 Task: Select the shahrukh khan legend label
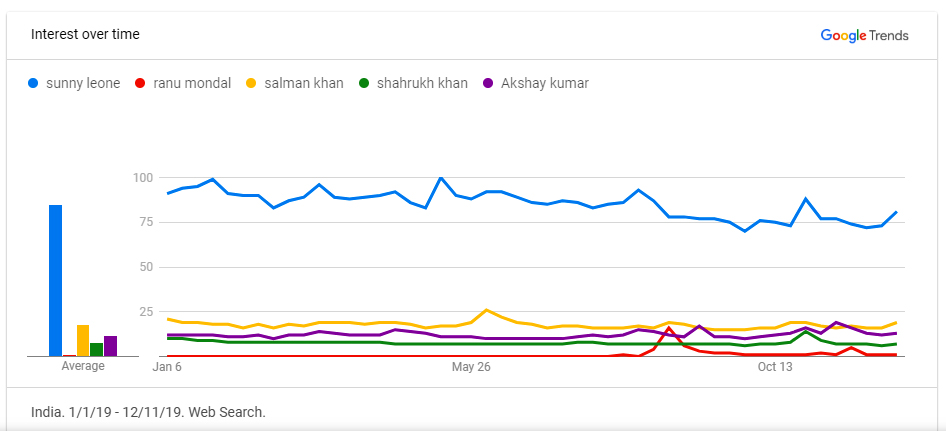[x=422, y=83]
